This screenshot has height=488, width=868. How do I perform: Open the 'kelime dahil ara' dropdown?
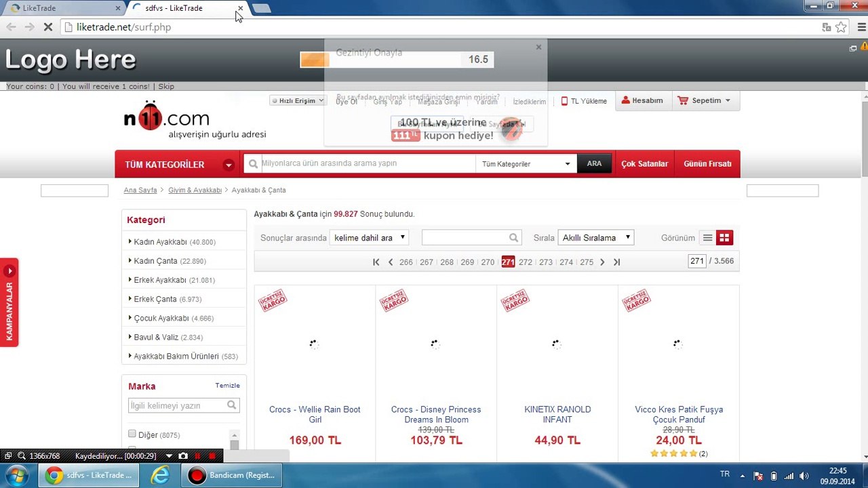click(370, 238)
